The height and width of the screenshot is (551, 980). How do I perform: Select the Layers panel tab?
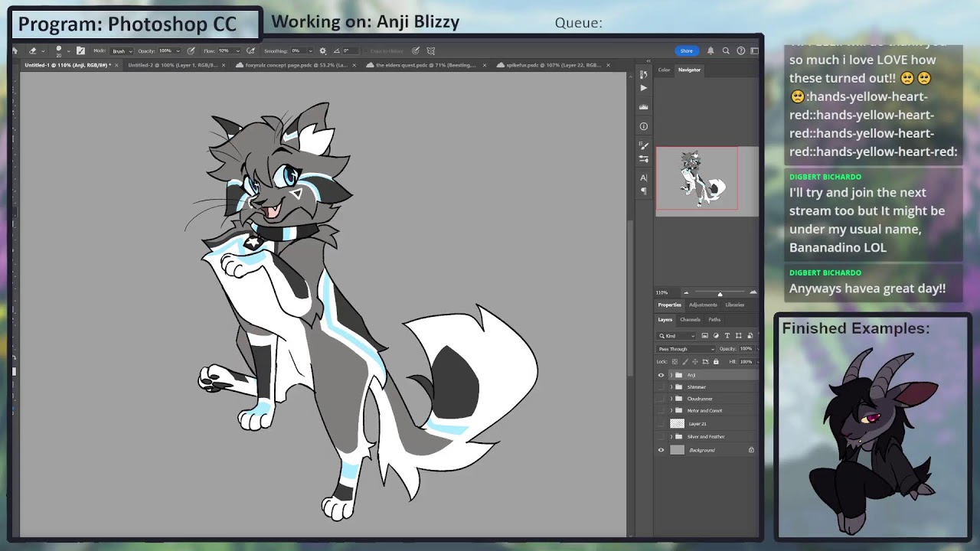[665, 320]
